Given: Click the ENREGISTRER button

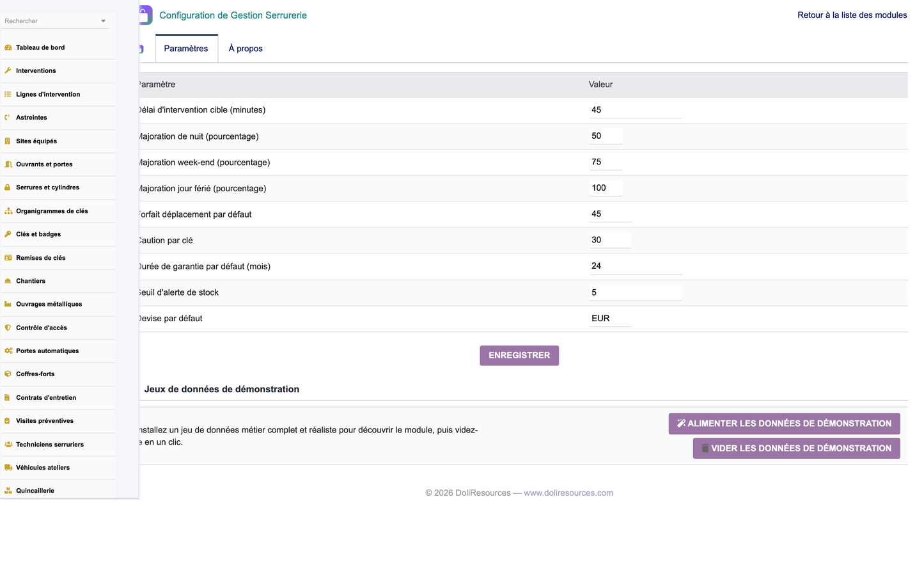Looking at the screenshot, I should pos(519,356).
